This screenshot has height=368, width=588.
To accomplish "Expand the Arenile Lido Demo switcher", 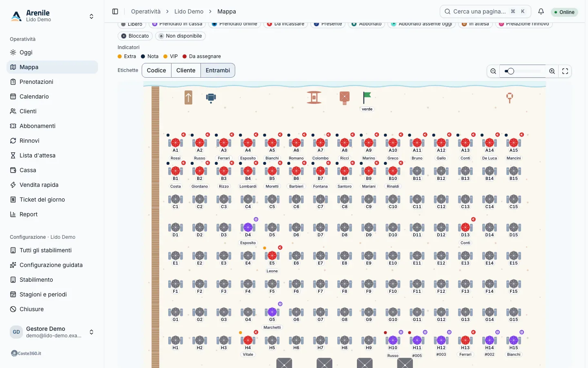I will coord(52,16).
